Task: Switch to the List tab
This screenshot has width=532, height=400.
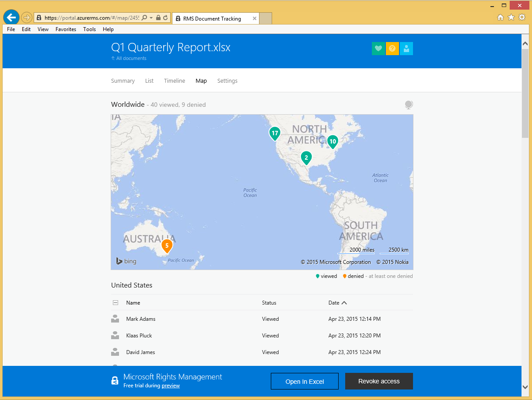Action: [149, 81]
